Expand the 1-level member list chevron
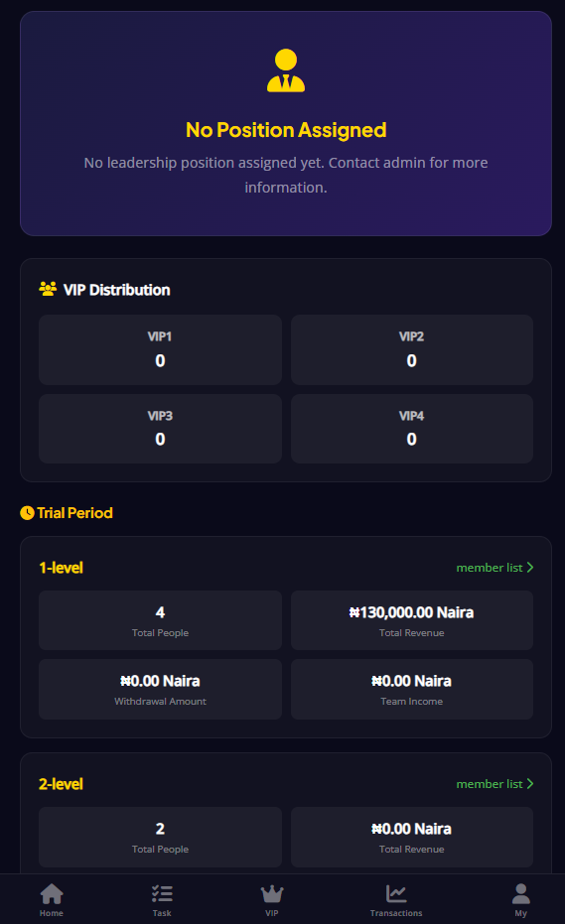The height and width of the screenshot is (924, 565). 530,568
